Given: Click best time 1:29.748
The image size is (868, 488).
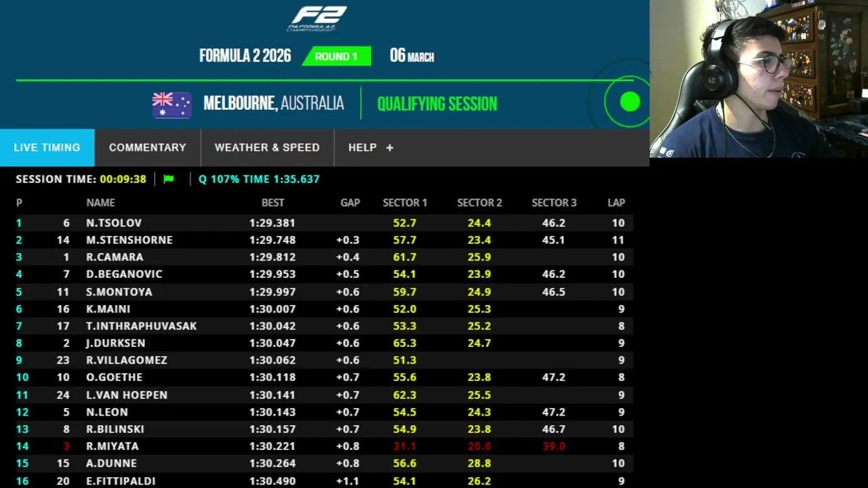Looking at the screenshot, I should click(272, 240).
